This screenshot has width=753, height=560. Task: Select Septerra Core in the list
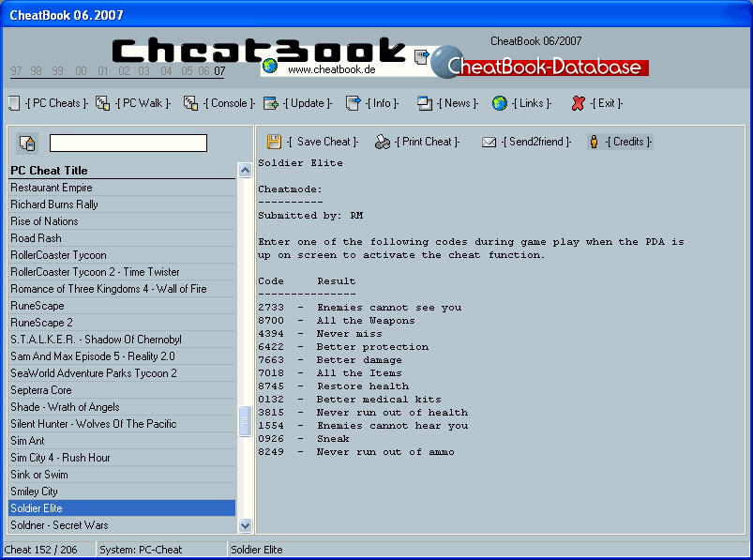coord(122,390)
